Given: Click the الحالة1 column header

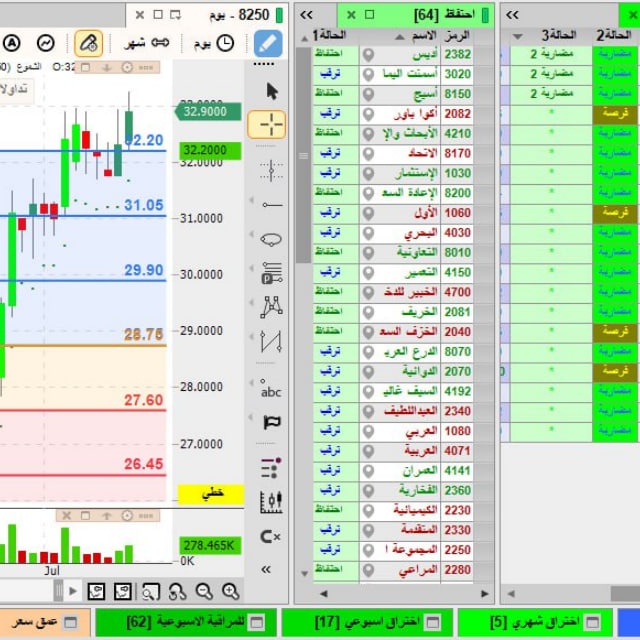Looking at the screenshot, I should [330, 35].
